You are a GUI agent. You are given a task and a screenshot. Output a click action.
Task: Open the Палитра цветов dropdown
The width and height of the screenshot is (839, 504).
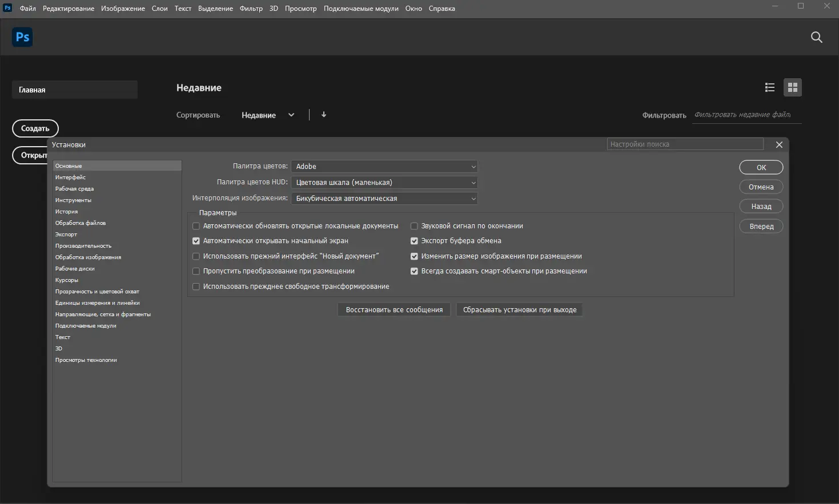(384, 166)
